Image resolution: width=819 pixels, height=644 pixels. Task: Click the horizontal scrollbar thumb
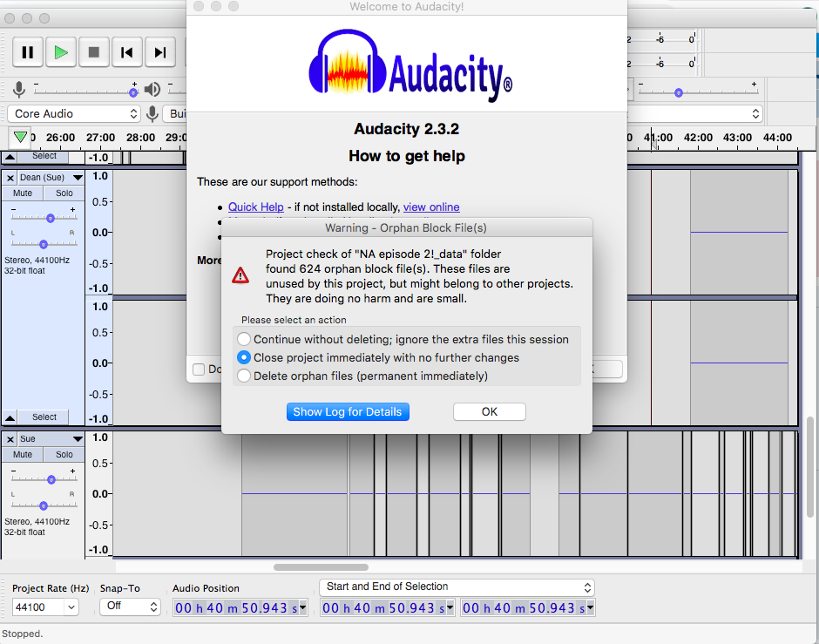click(x=321, y=567)
